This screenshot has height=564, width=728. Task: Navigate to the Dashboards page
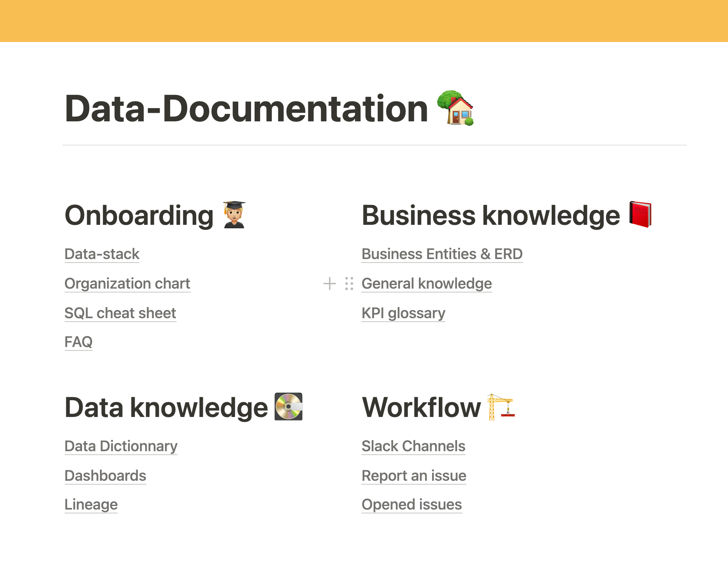[x=106, y=476]
